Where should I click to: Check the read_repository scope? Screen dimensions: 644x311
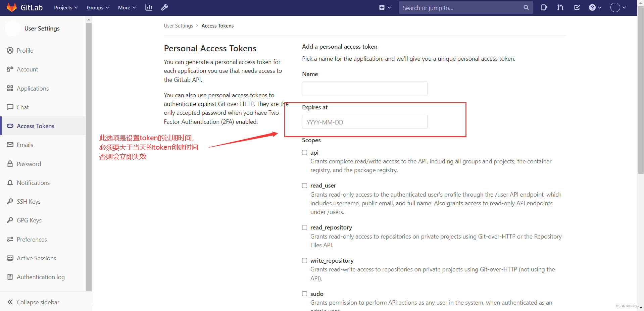click(304, 227)
